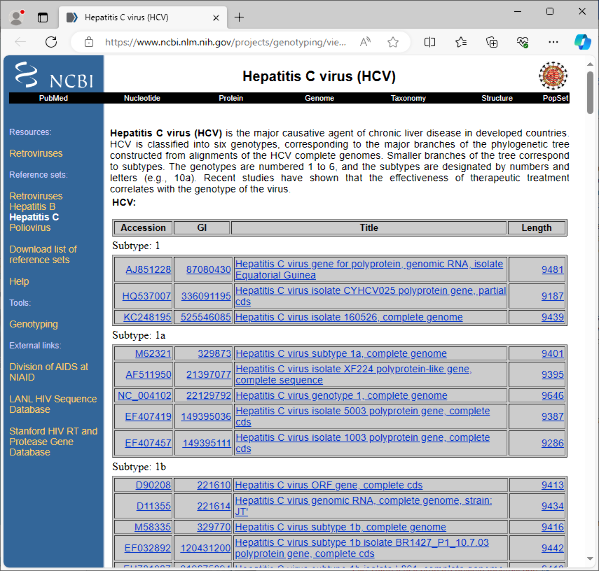599x571 pixels.
Task: Open PubMed in the NCBI navbar
Action: click(x=53, y=98)
